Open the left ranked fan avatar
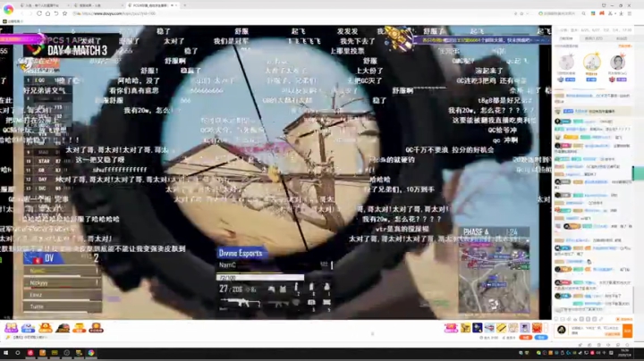This screenshot has height=361, width=644. point(566,63)
